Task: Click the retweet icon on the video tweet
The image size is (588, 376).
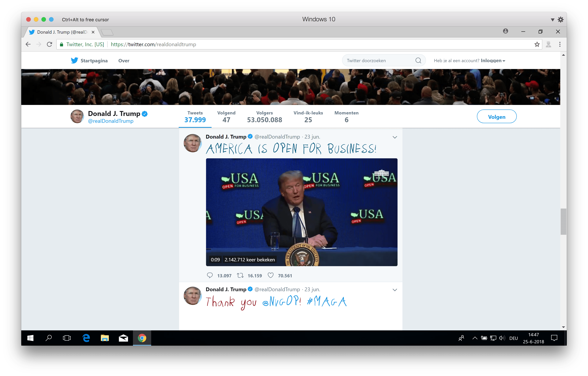Action: (240, 275)
